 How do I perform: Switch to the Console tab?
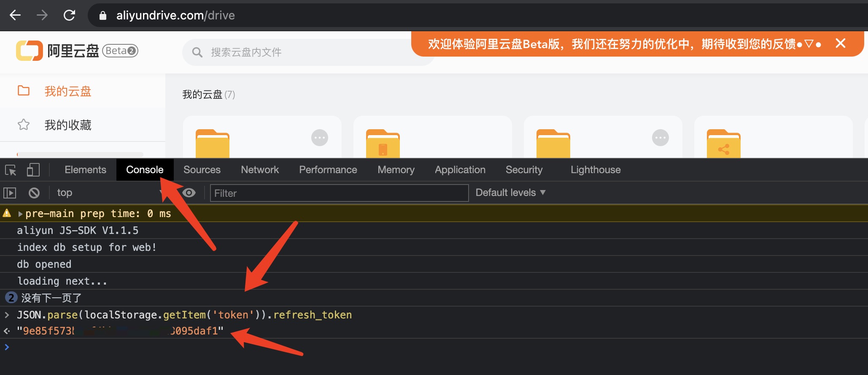tap(145, 170)
